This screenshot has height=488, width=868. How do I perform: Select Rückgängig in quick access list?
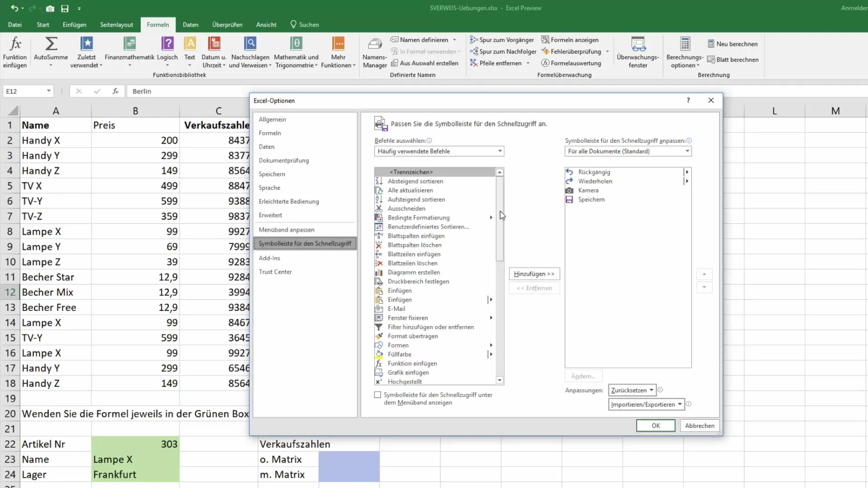[628, 172]
